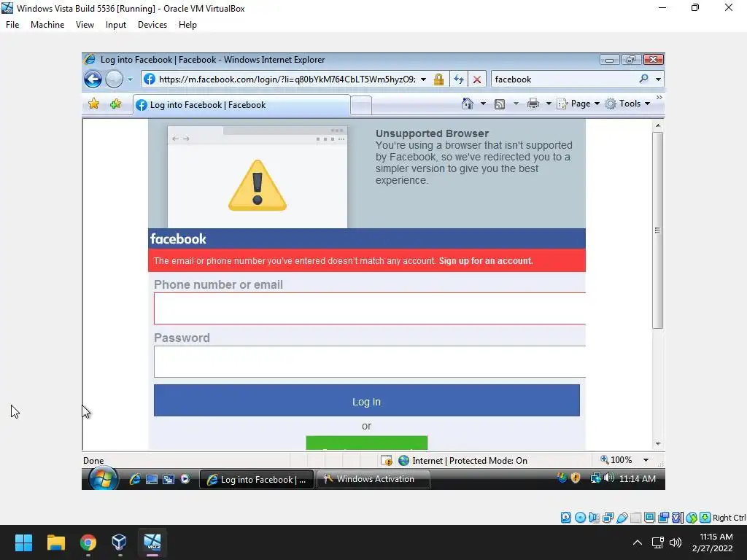The image size is (747, 560).
Task: Click Switch between windows quick launch icon
Action: (169, 480)
